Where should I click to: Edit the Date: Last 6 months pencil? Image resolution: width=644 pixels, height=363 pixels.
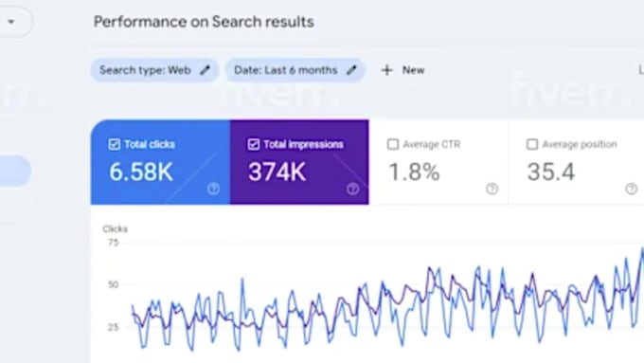pyautogui.click(x=351, y=70)
